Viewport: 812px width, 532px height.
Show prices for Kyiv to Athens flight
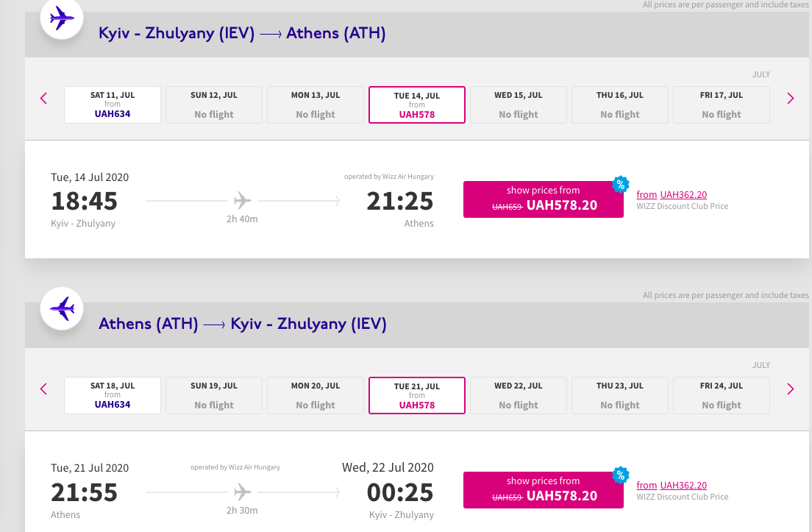coord(543,199)
